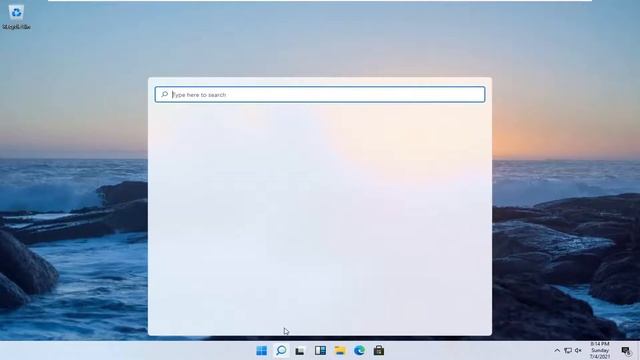This screenshot has height=360, width=640.
Task: Click the magnifier inside the search box
Action: 164,94
